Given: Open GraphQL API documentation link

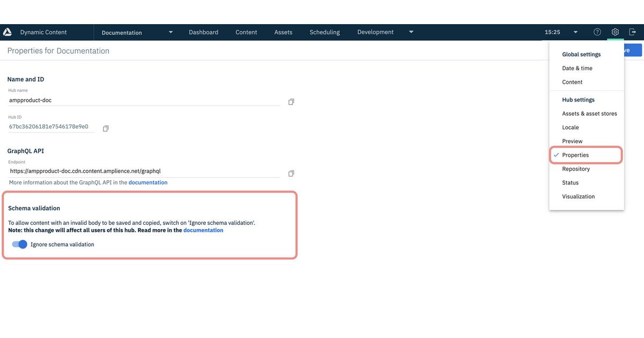Looking at the screenshot, I should tap(148, 182).
